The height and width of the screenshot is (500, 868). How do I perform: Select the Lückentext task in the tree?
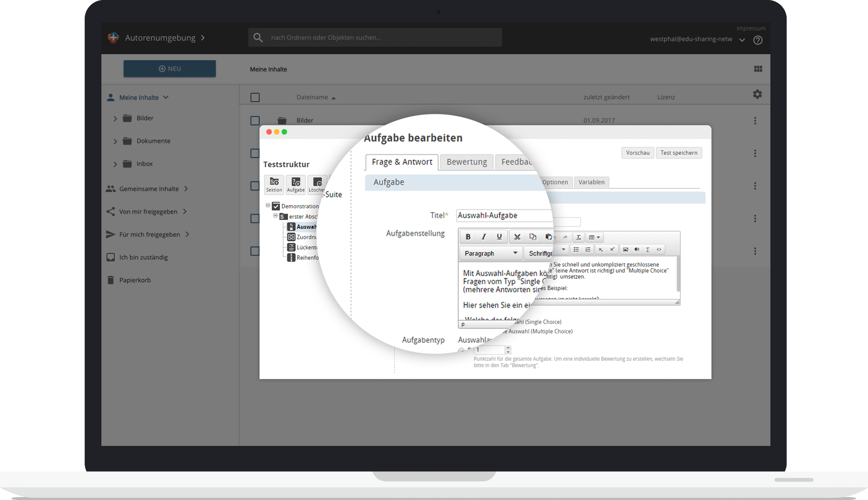(302, 247)
